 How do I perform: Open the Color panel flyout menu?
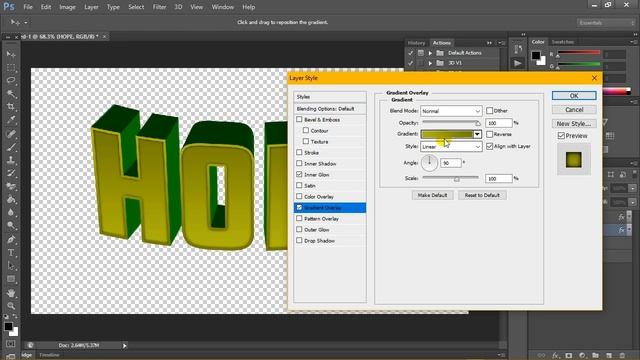[633, 42]
